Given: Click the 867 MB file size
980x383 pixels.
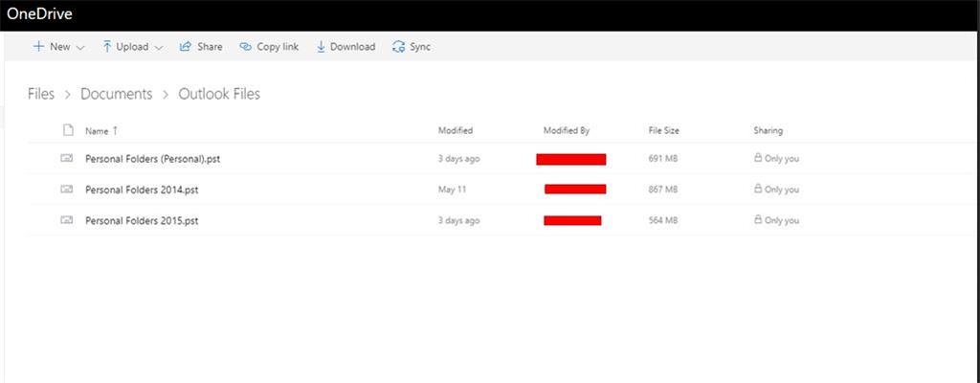Looking at the screenshot, I should tap(663, 190).
